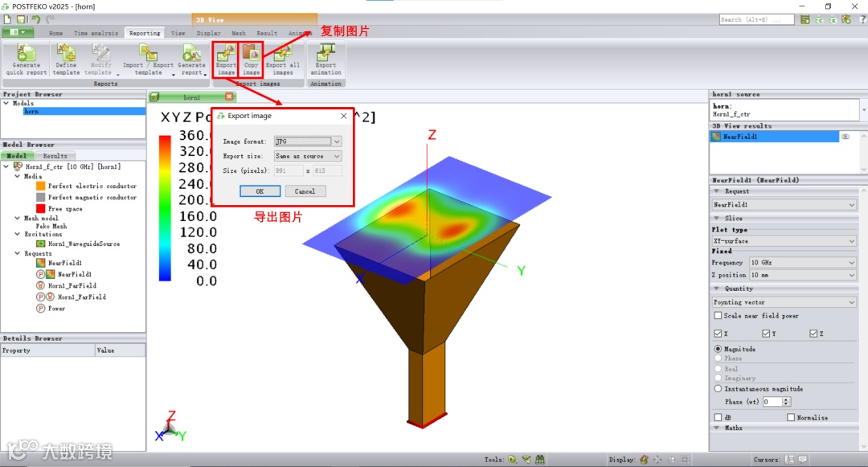
Task: Toggle Z component checkbox
Action: [x=813, y=333]
